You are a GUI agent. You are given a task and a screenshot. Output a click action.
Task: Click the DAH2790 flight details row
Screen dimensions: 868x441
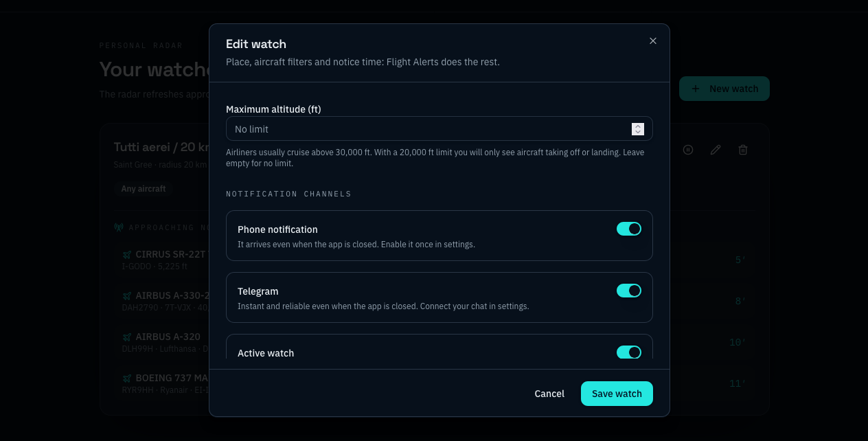pyautogui.click(x=165, y=308)
